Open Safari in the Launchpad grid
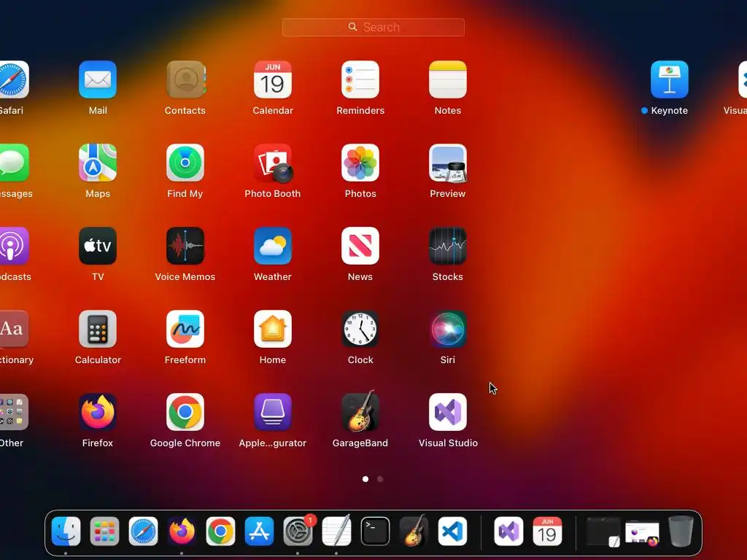Image resolution: width=747 pixels, height=560 pixels. [15, 79]
